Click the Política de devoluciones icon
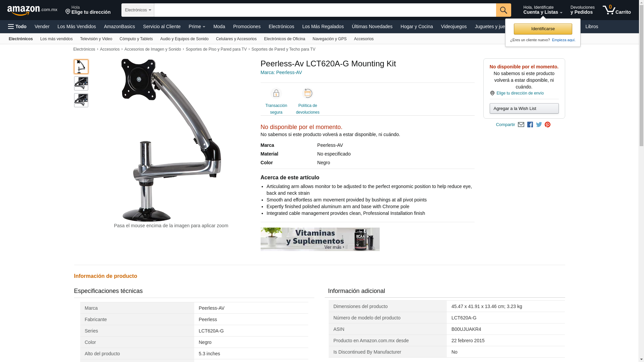The height and width of the screenshot is (362, 644). 308,93
